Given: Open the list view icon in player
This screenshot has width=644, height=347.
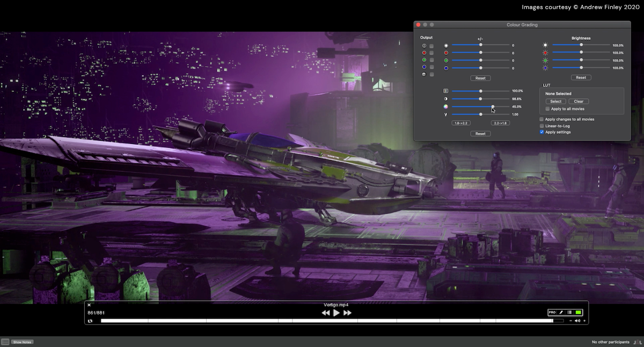Looking at the screenshot, I should (x=569, y=312).
